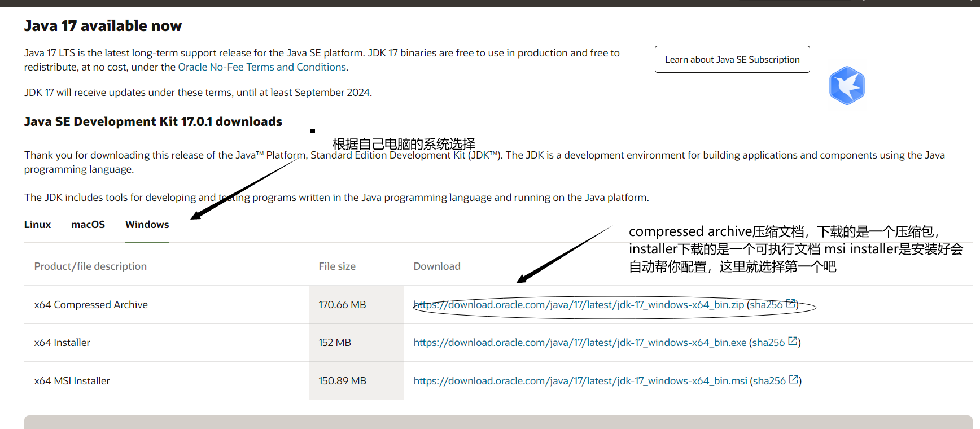
Task: Open sha256 link for the MSI installer
Action: click(769, 381)
